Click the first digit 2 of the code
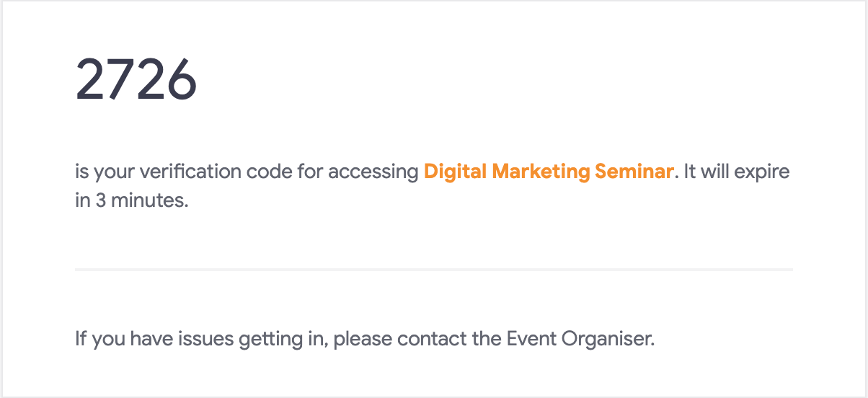The height and width of the screenshot is (398, 868). coord(91,79)
